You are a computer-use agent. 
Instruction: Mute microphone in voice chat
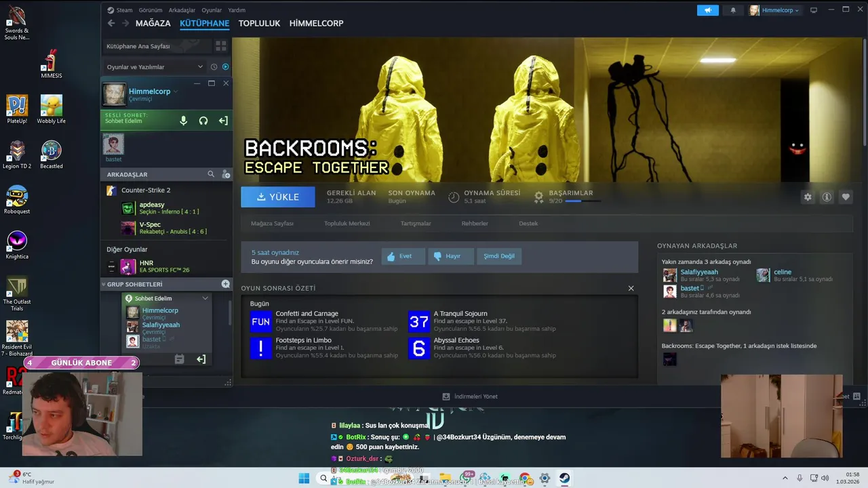tap(183, 121)
